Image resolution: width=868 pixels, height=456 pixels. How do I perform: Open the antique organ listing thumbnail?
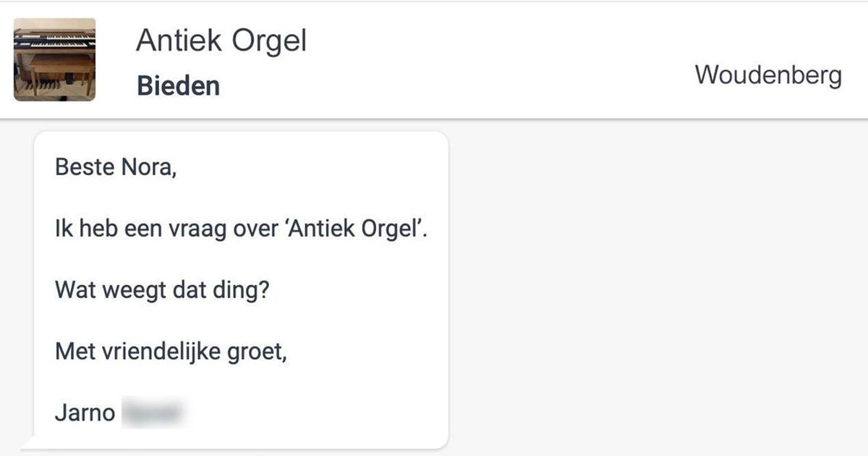click(55, 59)
